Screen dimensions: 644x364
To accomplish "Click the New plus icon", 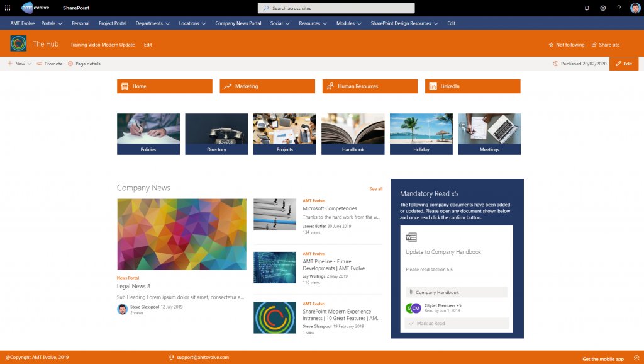I will click(10, 64).
